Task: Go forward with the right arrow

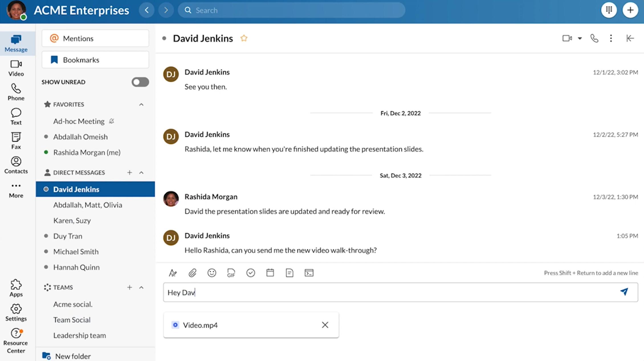Action: pos(166,10)
